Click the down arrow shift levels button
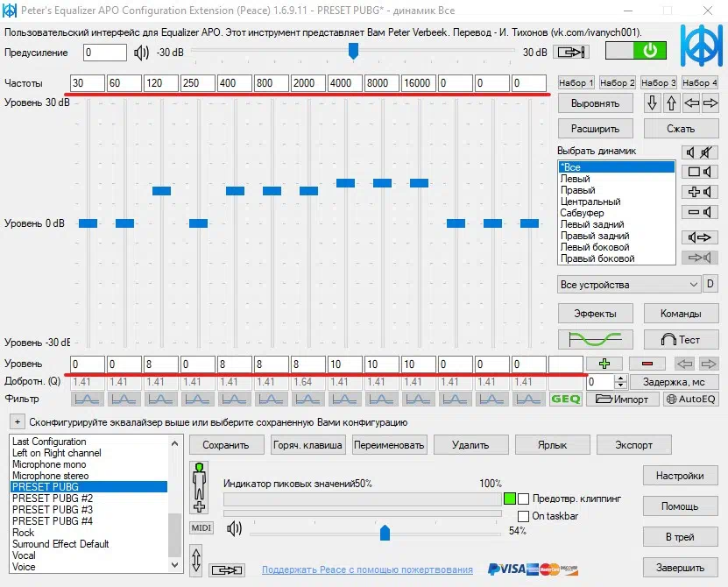Image resolution: width=728 pixels, height=587 pixels. pyautogui.click(x=652, y=103)
